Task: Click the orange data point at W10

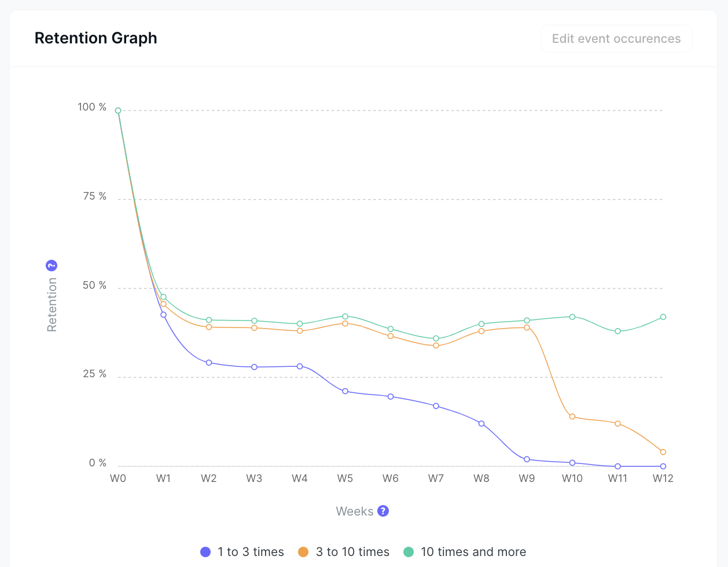Action: [x=572, y=417]
